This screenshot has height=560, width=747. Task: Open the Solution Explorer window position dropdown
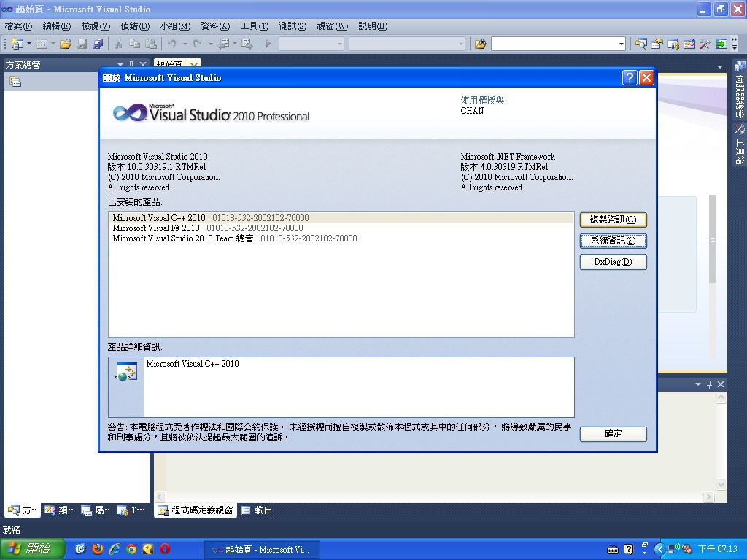(x=120, y=64)
